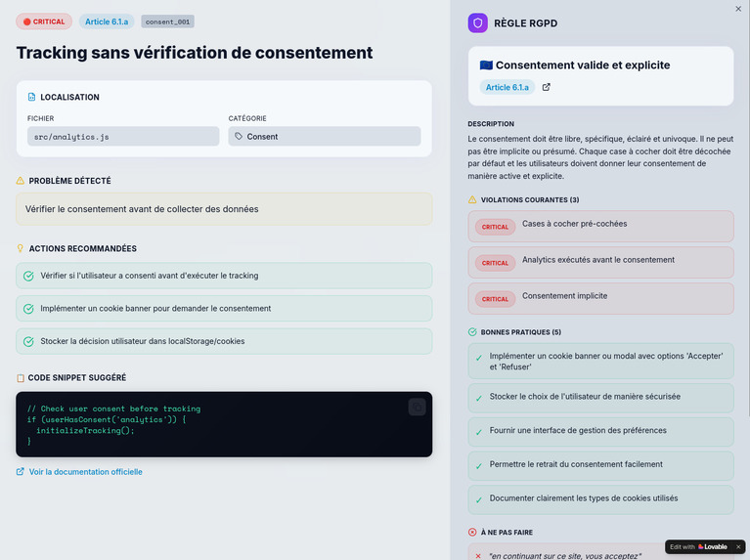
Task: Click checkmark of Stocker le choix de l'utilisateur
Action: click(479, 399)
